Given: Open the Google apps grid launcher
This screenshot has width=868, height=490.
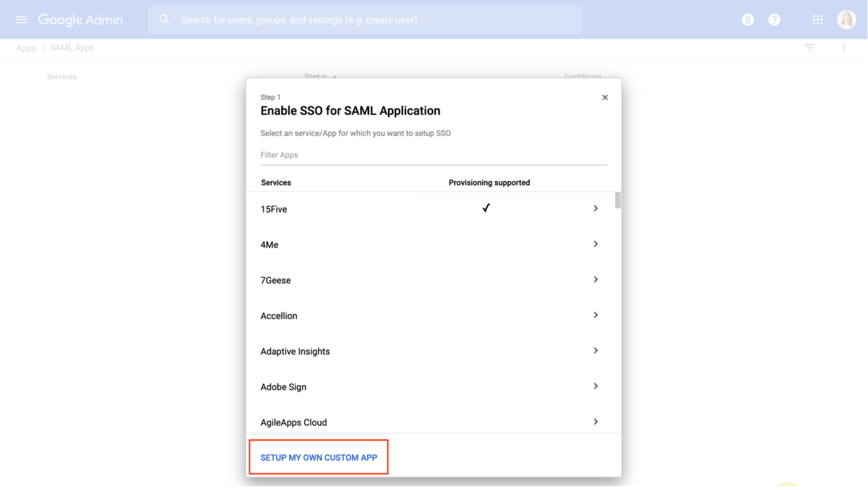Looking at the screenshot, I should 817,20.
